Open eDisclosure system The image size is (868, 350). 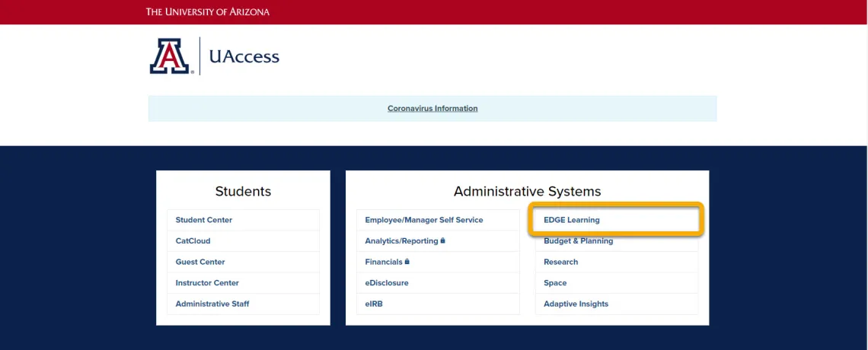point(386,283)
